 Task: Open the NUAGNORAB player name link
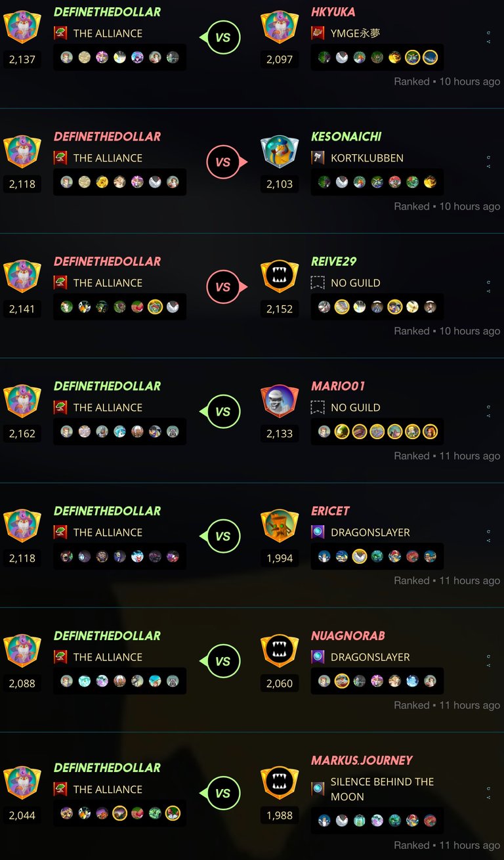348,635
